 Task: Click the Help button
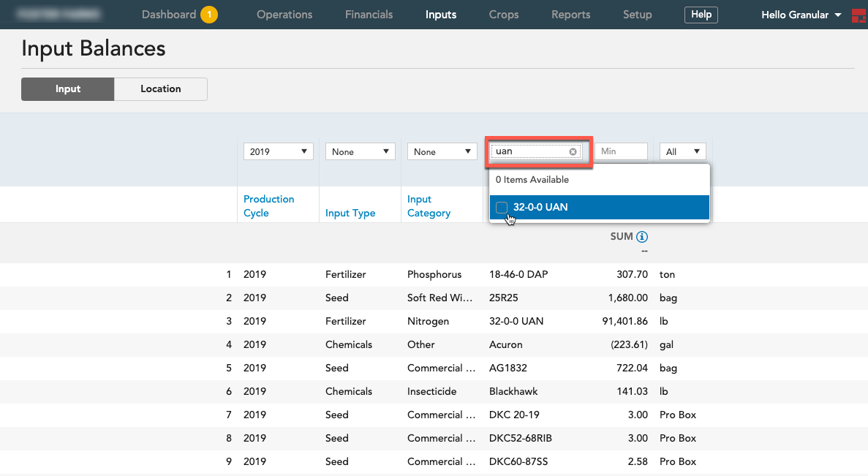point(701,15)
